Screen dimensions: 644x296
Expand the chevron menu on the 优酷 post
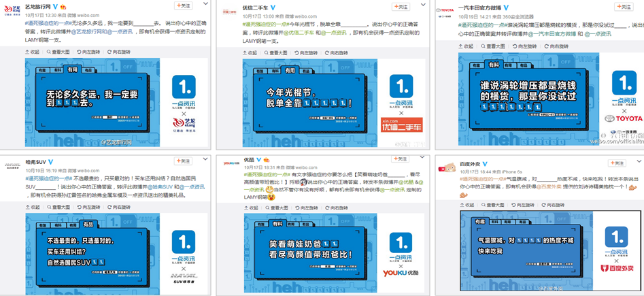pyautogui.click(x=422, y=158)
